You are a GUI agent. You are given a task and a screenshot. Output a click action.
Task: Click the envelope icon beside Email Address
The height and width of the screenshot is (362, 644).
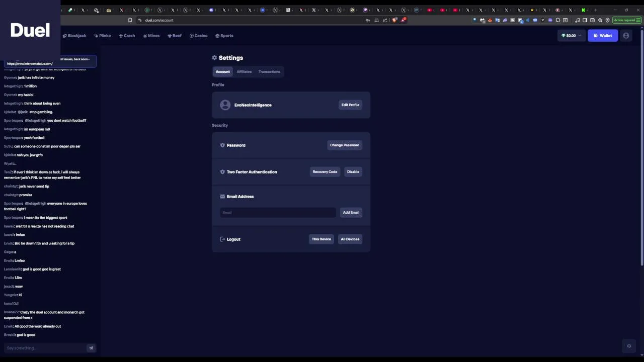point(222,197)
